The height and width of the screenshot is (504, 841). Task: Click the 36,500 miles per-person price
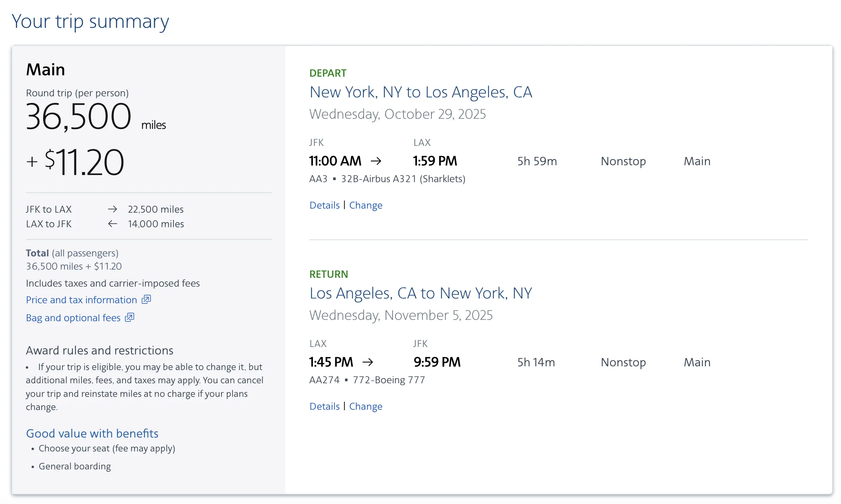(79, 116)
